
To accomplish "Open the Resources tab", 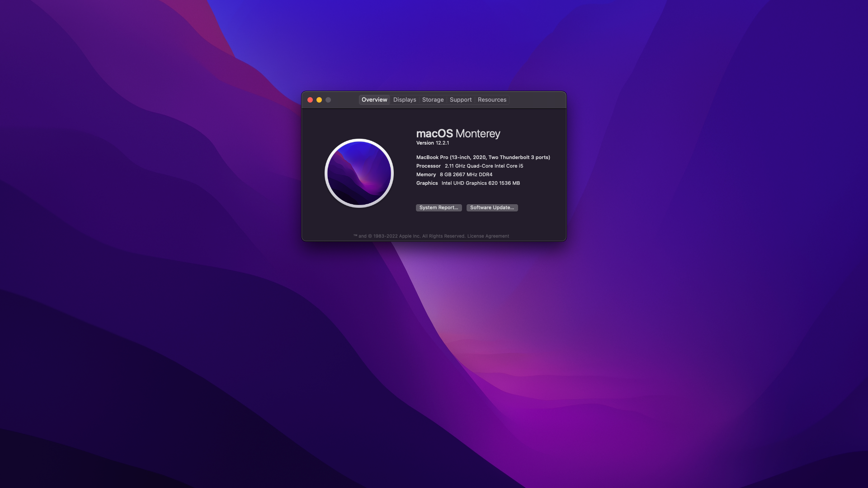I will [x=492, y=100].
